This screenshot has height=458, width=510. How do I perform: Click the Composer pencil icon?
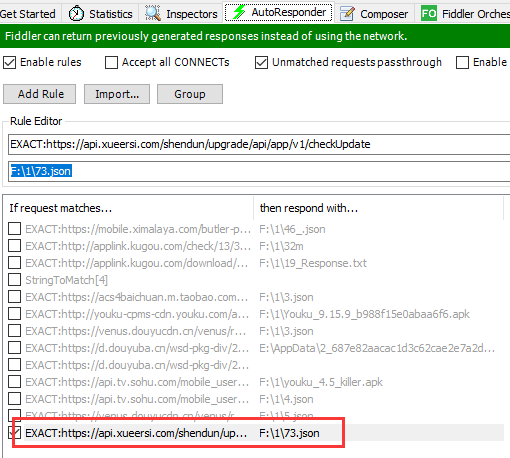click(x=347, y=14)
